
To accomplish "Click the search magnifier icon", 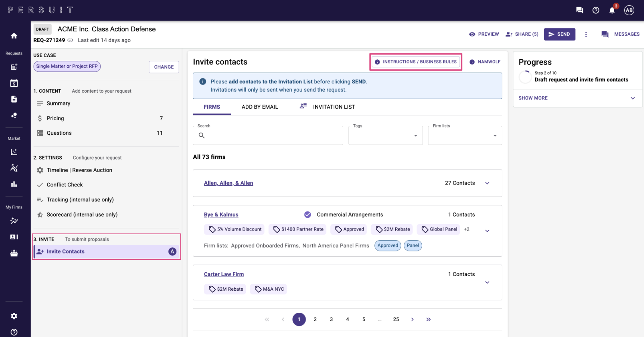I will pos(201,135).
